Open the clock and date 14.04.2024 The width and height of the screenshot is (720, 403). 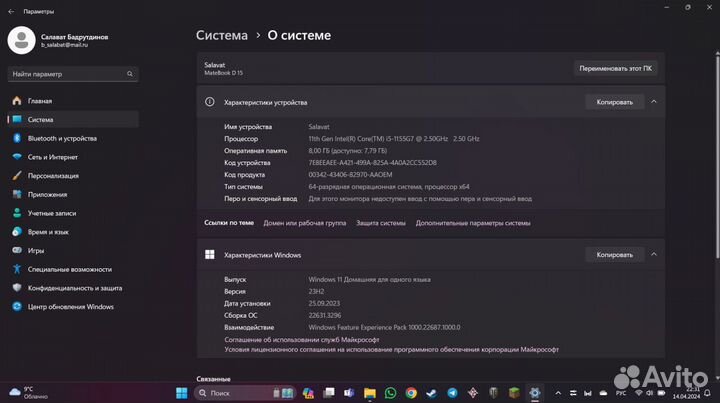(686, 393)
